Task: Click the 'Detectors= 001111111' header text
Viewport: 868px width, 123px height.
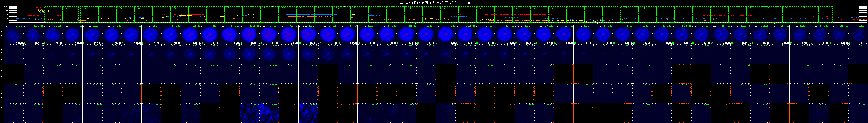Action: [460, 3]
